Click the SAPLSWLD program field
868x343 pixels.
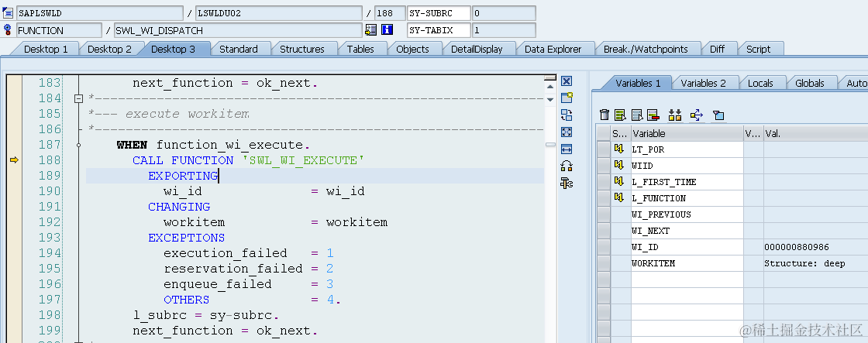[100, 13]
